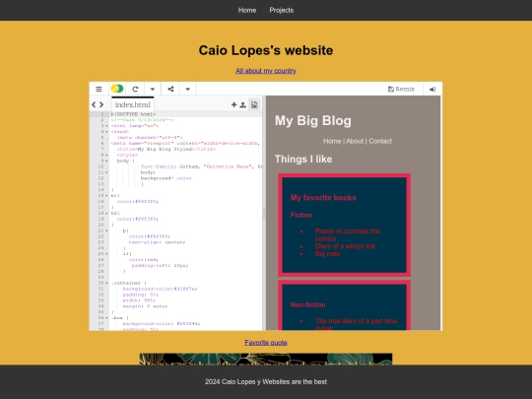Click 'Plants vs zombies the comics' list item
This screenshot has height=399, width=532.
click(348, 234)
